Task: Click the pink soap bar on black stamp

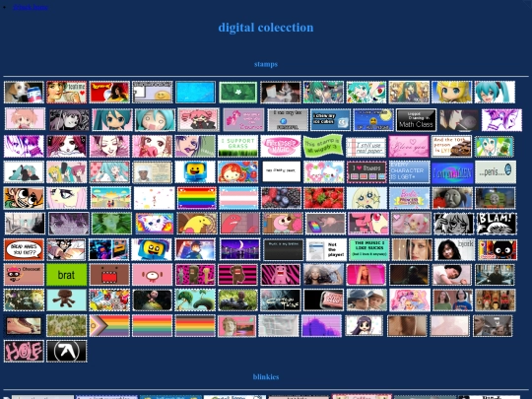Action: pyautogui.click(x=324, y=299)
